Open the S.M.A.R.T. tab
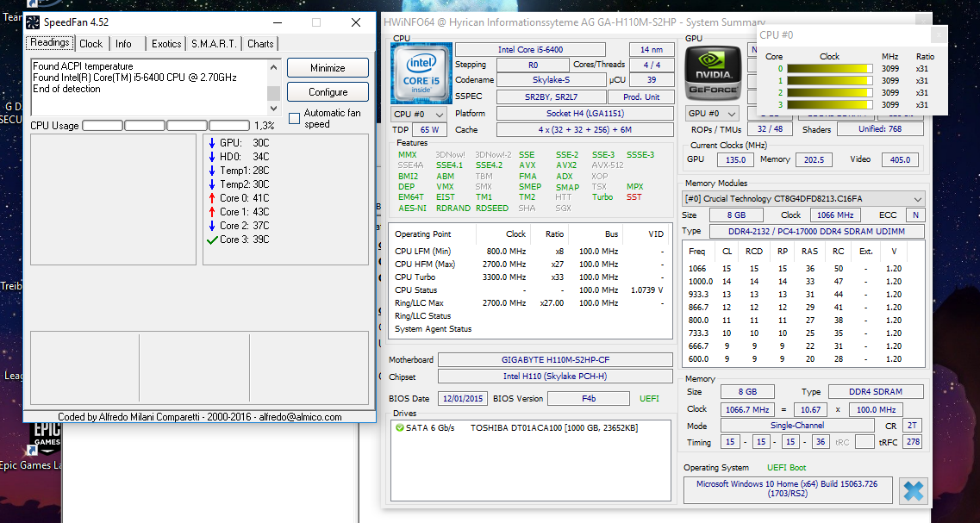This screenshot has height=523, width=980. (x=214, y=44)
